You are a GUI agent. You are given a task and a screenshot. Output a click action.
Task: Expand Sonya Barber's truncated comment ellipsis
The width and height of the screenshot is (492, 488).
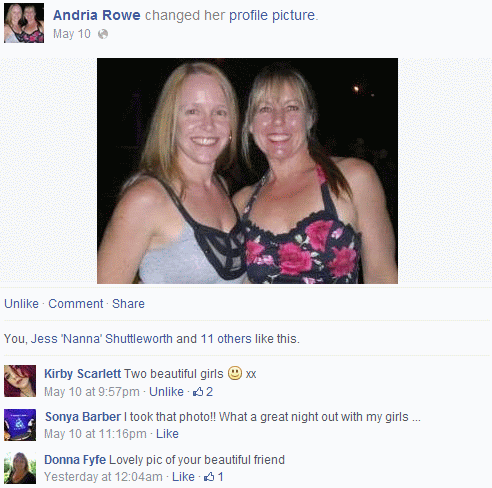tap(416, 417)
